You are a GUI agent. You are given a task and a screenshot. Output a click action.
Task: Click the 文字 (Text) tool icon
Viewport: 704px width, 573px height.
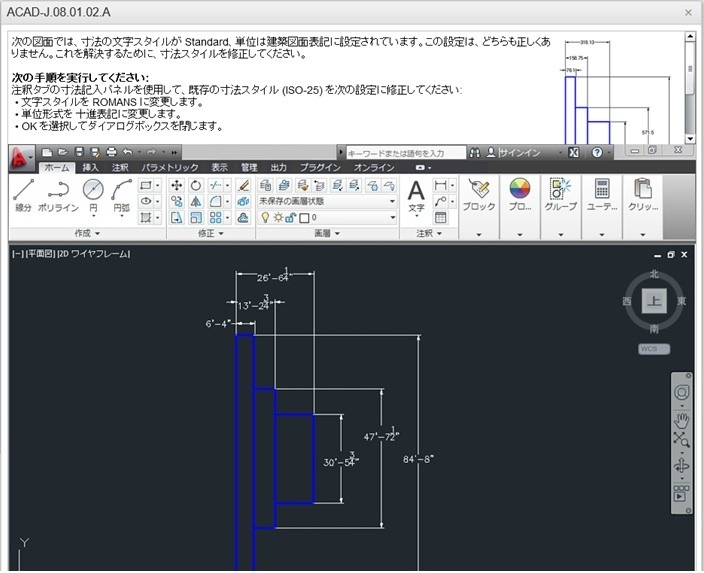pos(416,194)
